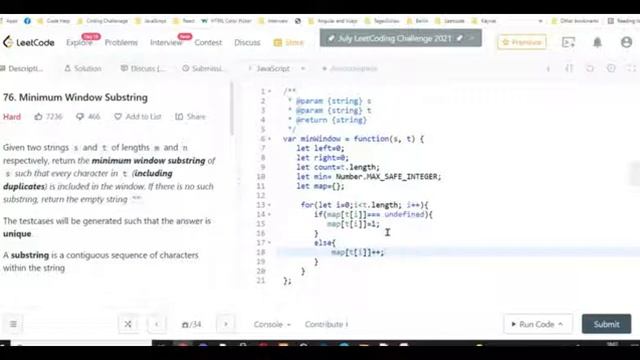
Task: Click the thumbs-up like icon
Action: (38, 117)
